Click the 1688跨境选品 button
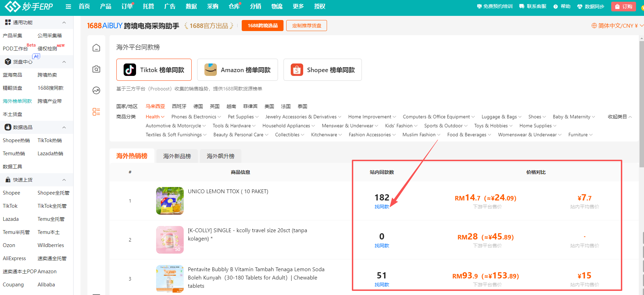 pyautogui.click(x=262, y=26)
